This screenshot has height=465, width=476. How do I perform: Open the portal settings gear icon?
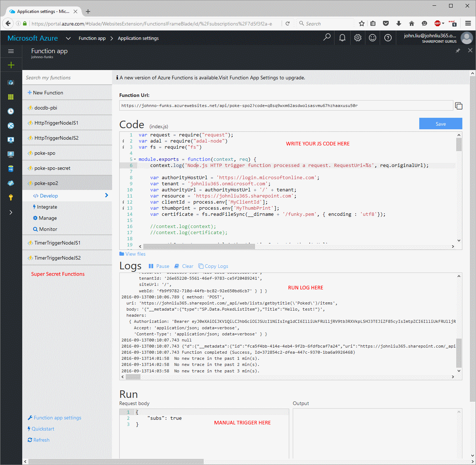(x=357, y=38)
